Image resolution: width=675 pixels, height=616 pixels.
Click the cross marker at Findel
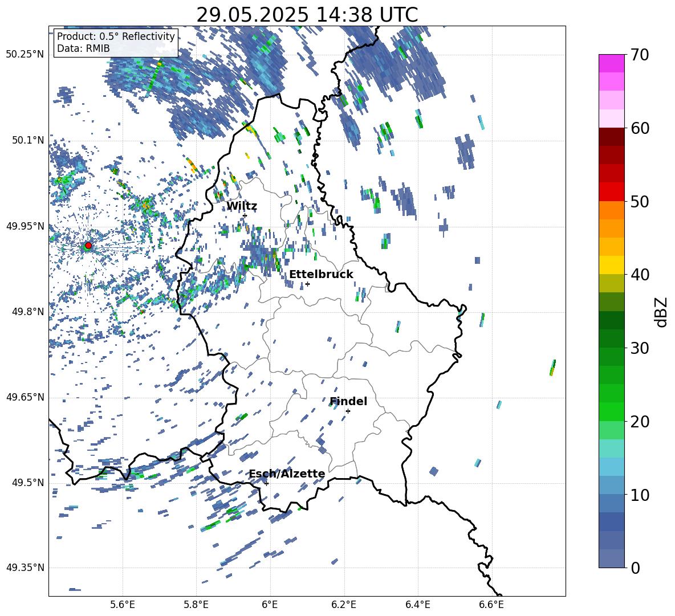(348, 411)
